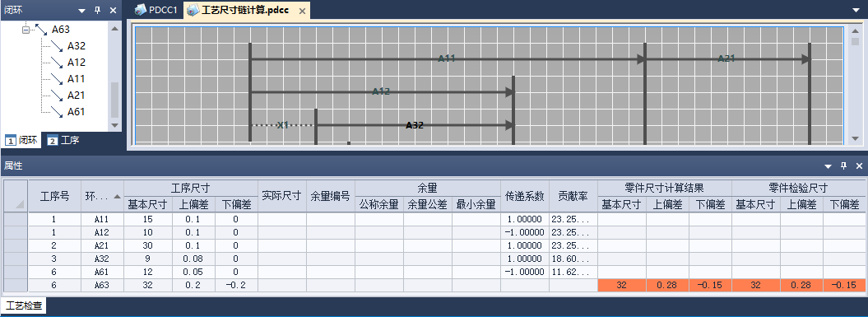
Task: Select the A11 dimension arrow in diagram
Action: point(448,58)
